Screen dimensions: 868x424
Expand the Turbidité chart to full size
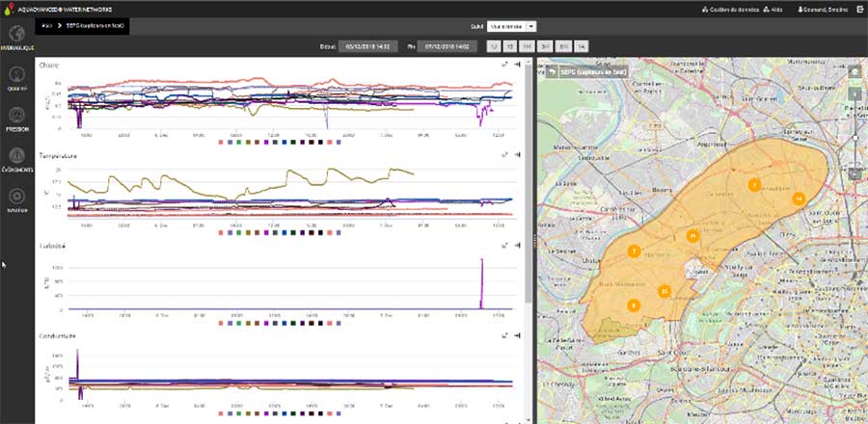point(504,245)
